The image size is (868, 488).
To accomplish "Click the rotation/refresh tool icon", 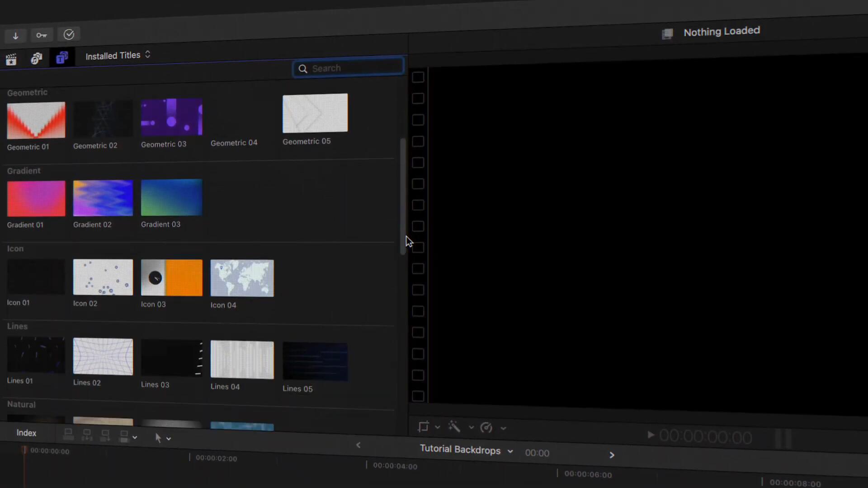I will coord(486,428).
